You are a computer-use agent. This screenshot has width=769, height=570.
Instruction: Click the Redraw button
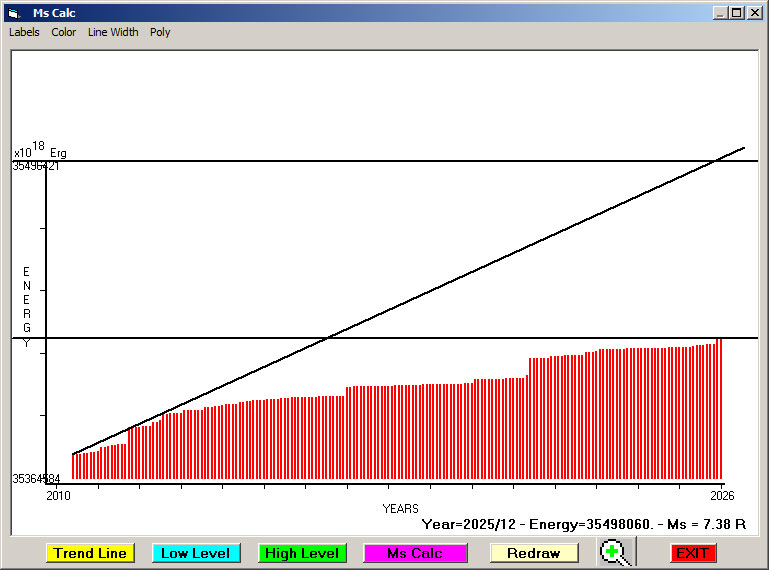tap(534, 553)
